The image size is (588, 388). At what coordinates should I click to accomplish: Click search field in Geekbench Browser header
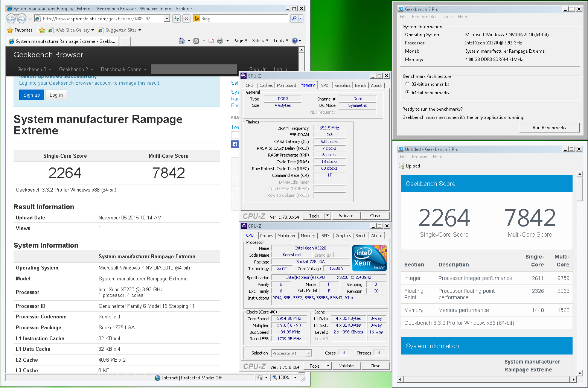[194, 69]
